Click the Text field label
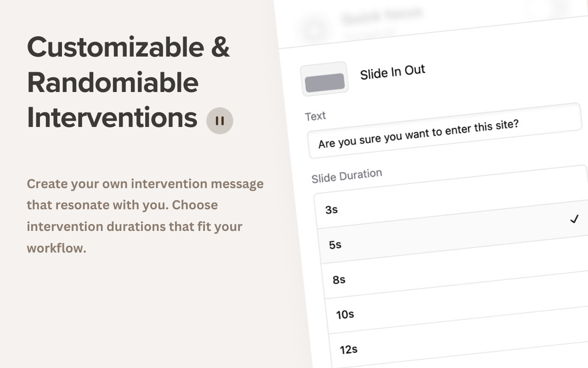The width and height of the screenshot is (588, 368). tap(315, 116)
